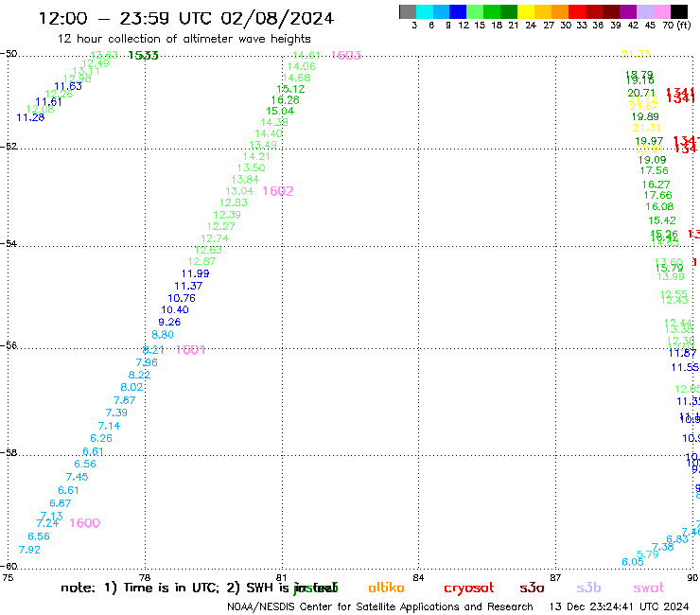Select wave height value "7.38"
The image size is (700, 615).
[x=662, y=547]
